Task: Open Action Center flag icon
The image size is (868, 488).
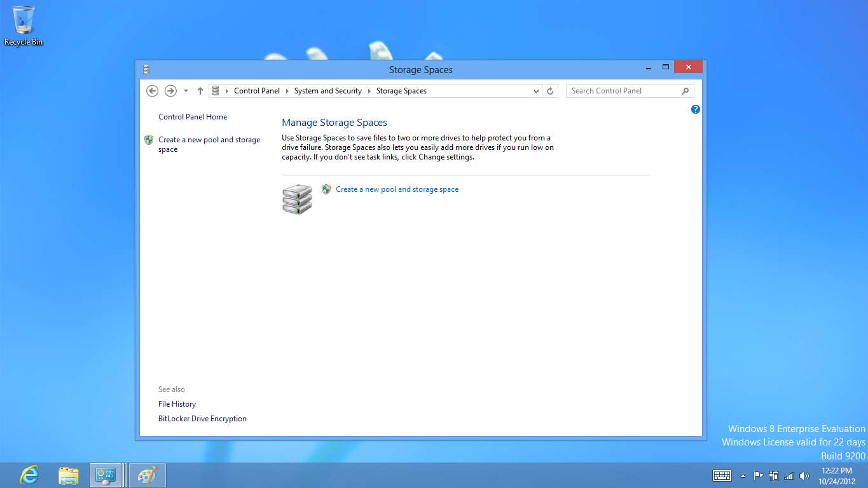Action: (x=758, y=475)
